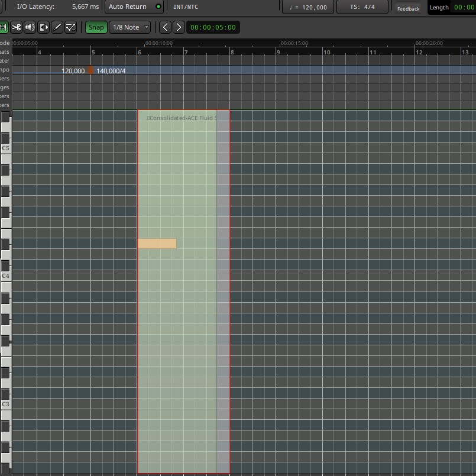Toggle the Feedback alert indicator
Viewport: 476px width, 476px height.
click(x=408, y=8)
